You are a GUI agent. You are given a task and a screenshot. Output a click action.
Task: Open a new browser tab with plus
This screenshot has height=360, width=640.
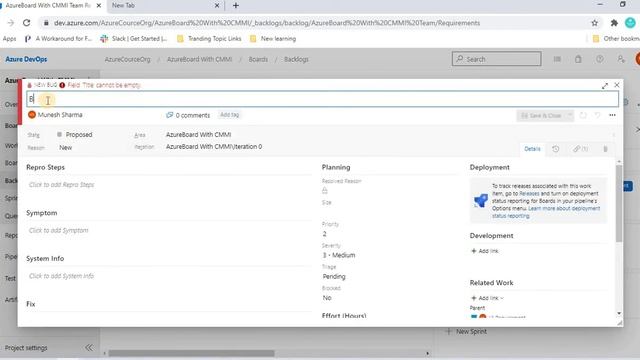[x=236, y=6]
